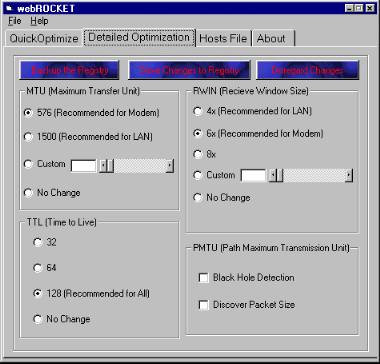This screenshot has height=364, width=380.
Task: Click the MTU custom slider track
Action: [140, 166]
